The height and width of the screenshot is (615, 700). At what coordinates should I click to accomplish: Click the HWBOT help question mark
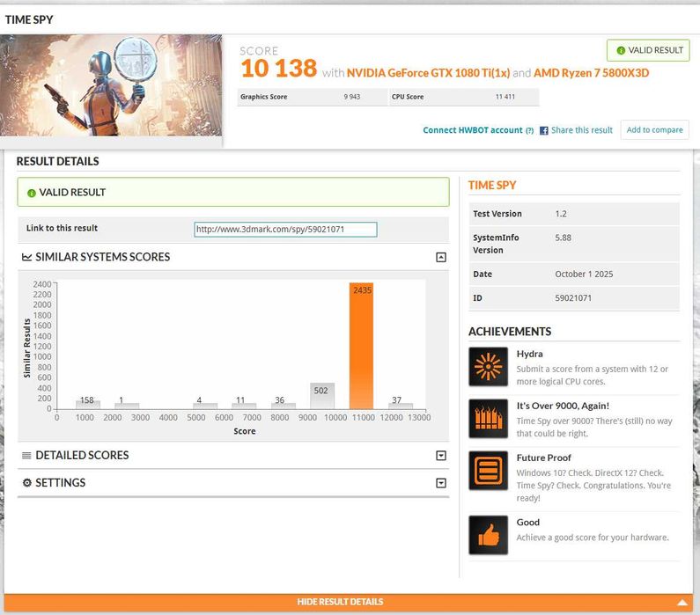tap(529, 131)
